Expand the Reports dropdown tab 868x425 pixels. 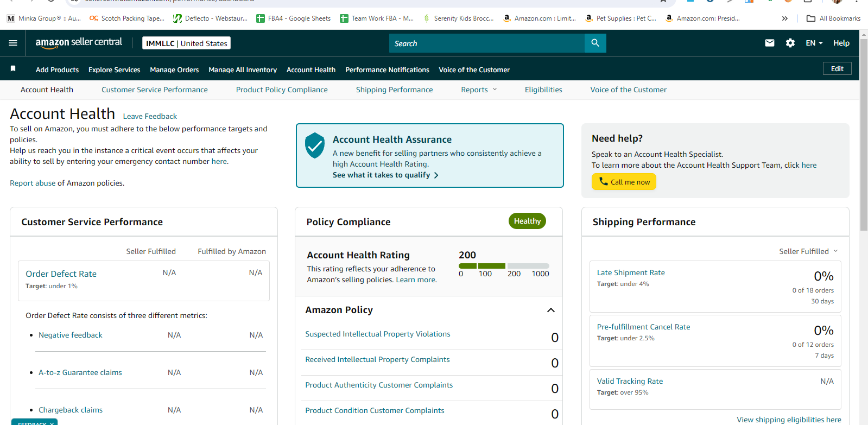479,90
